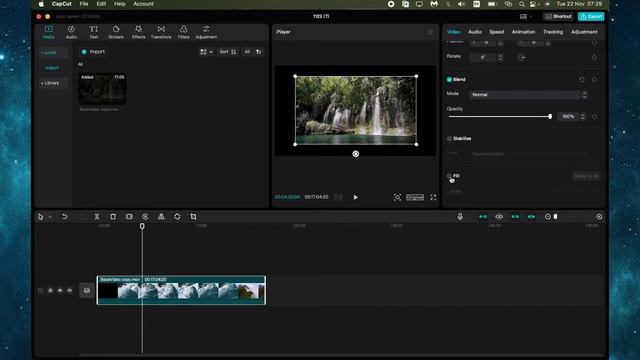Viewport: 640px width, 360px height.
Task: Split clip at playhead
Action: 97,217
